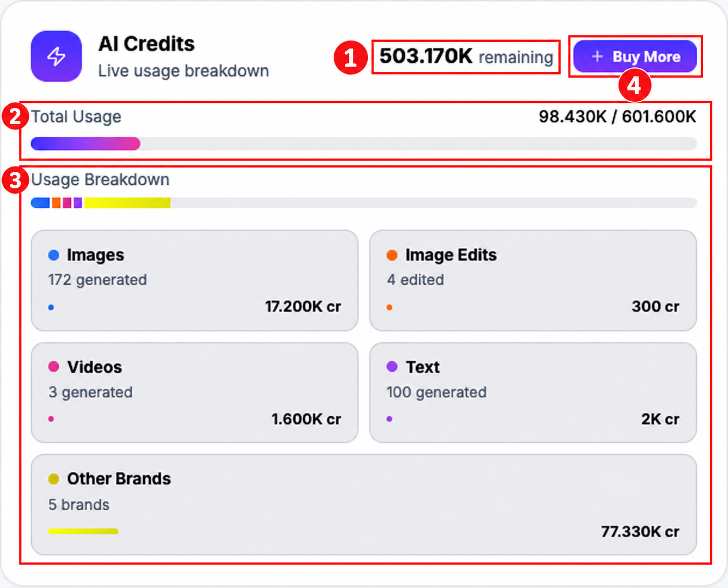
Task: Click the '300 cr' Image Edits value
Action: [656, 306]
